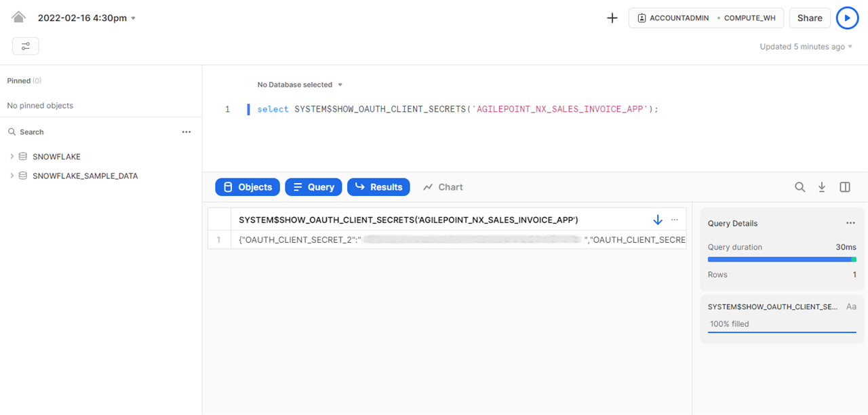Open the ACCOUNTADMIN role and warehouse selector
868x415 pixels.
tap(706, 18)
